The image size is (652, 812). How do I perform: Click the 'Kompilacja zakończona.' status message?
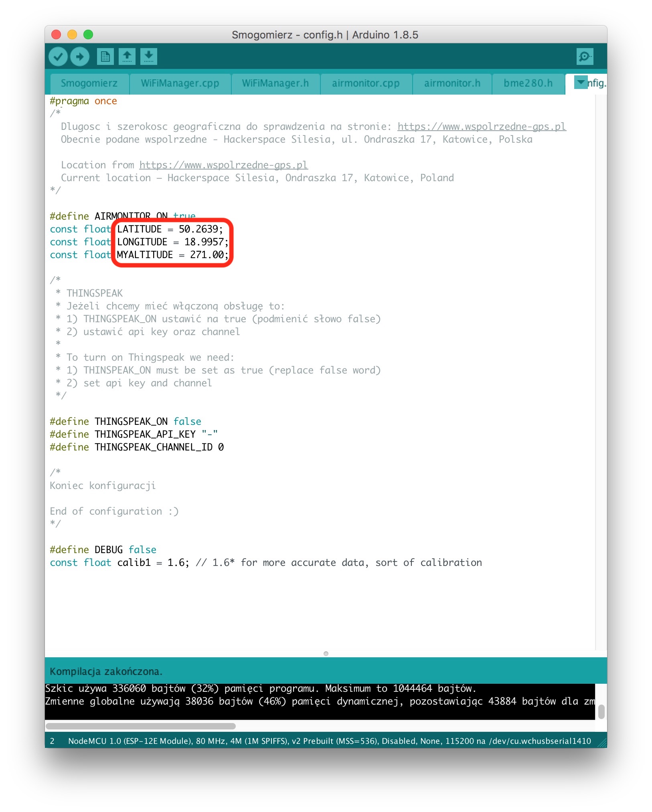click(106, 671)
